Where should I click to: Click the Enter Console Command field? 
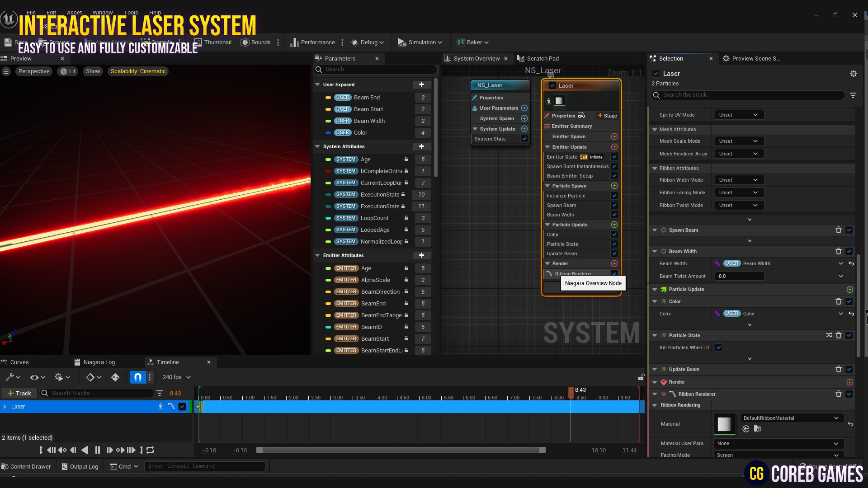click(x=204, y=466)
